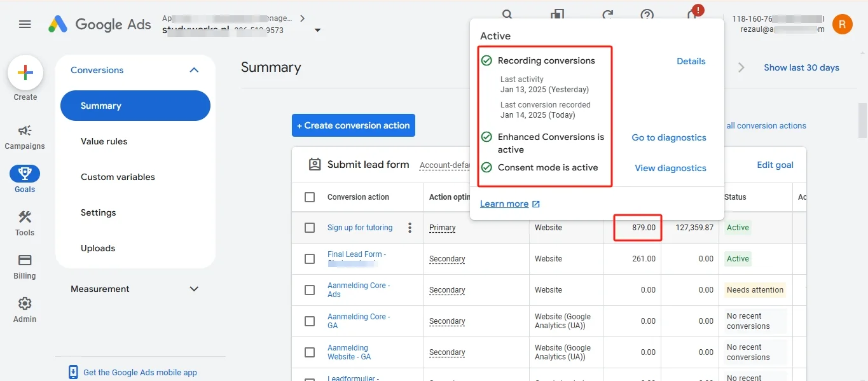Open Secondary dropdown for Aanmelding Core - Ads
The width and height of the screenshot is (868, 381).
pos(447,290)
